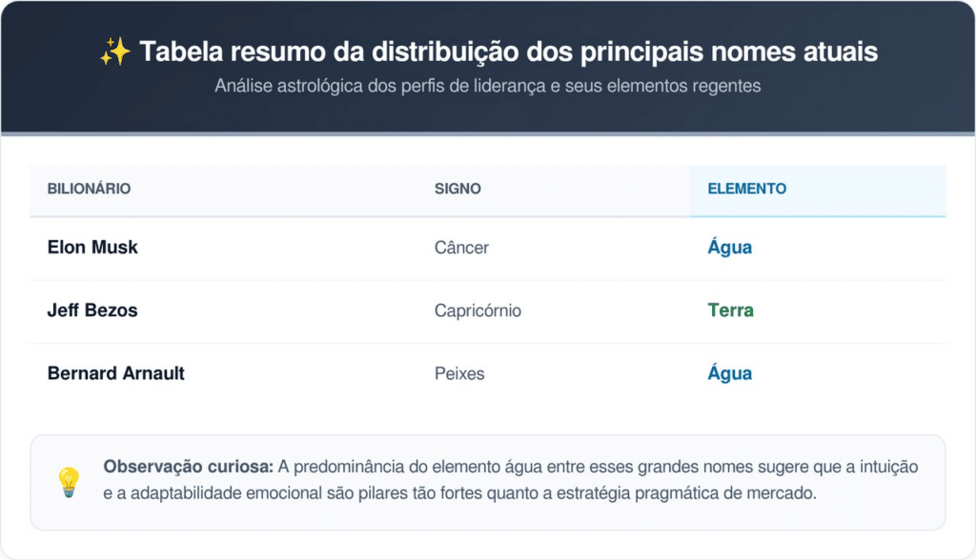
Task: Click the word 'intuição' in the note
Action: coord(887,468)
